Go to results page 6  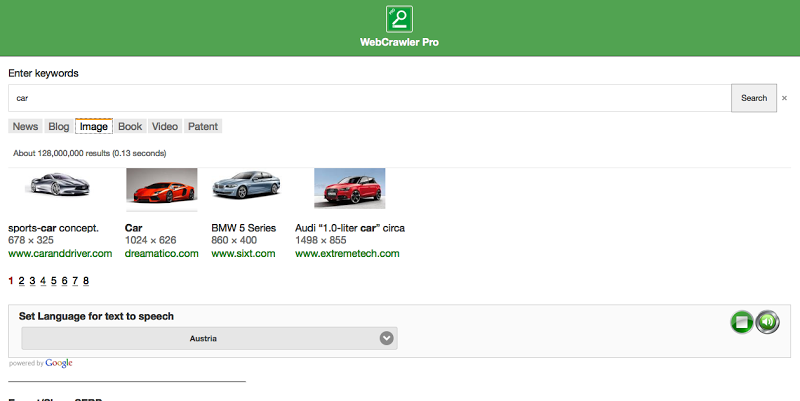click(x=64, y=281)
